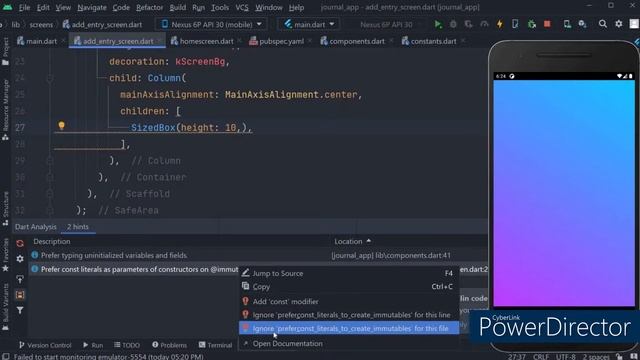Open the Terminal tool window

(216, 345)
